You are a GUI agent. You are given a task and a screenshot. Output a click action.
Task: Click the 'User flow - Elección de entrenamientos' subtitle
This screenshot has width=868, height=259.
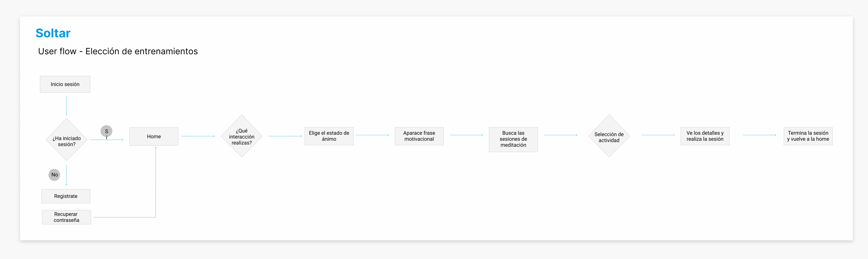pos(118,51)
